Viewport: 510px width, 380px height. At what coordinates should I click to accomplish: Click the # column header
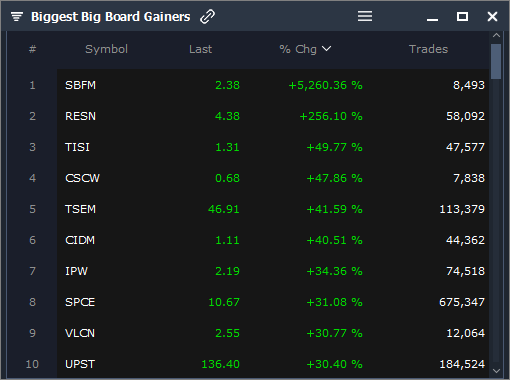tap(32, 49)
